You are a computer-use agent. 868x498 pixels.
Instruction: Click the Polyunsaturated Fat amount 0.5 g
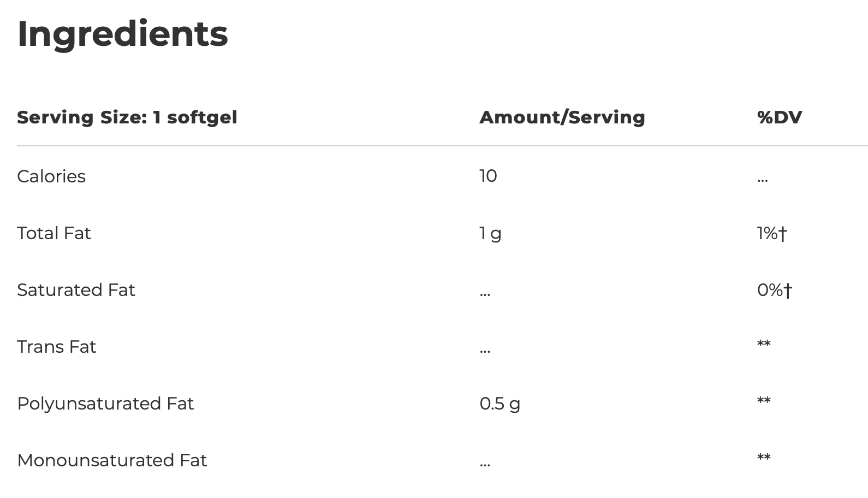point(500,404)
